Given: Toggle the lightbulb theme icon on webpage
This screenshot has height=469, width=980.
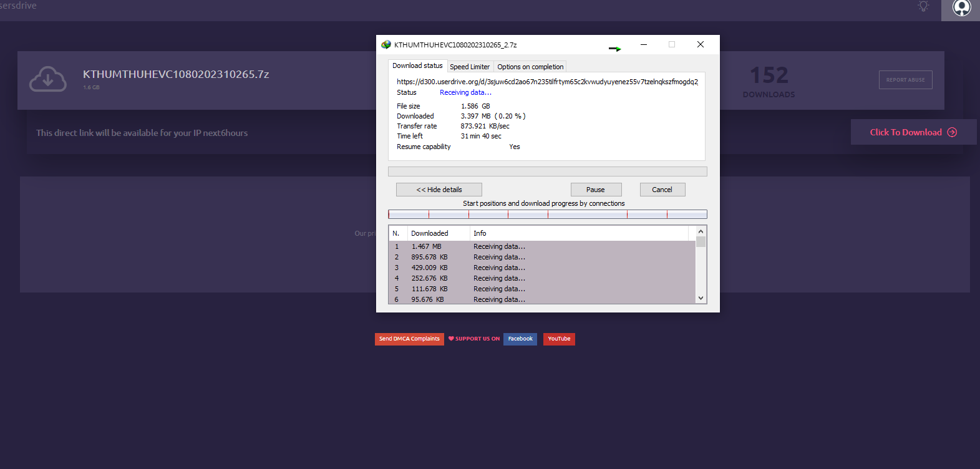Looking at the screenshot, I should 923,6.
